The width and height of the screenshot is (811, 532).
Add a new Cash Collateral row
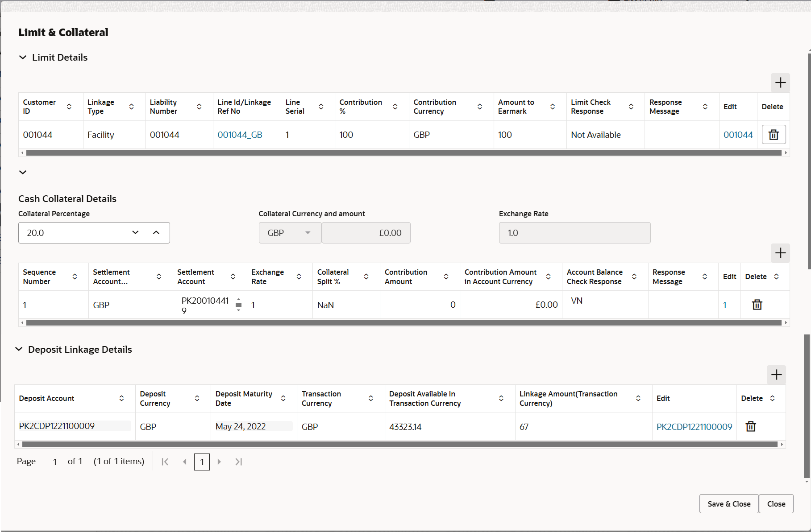(780, 253)
